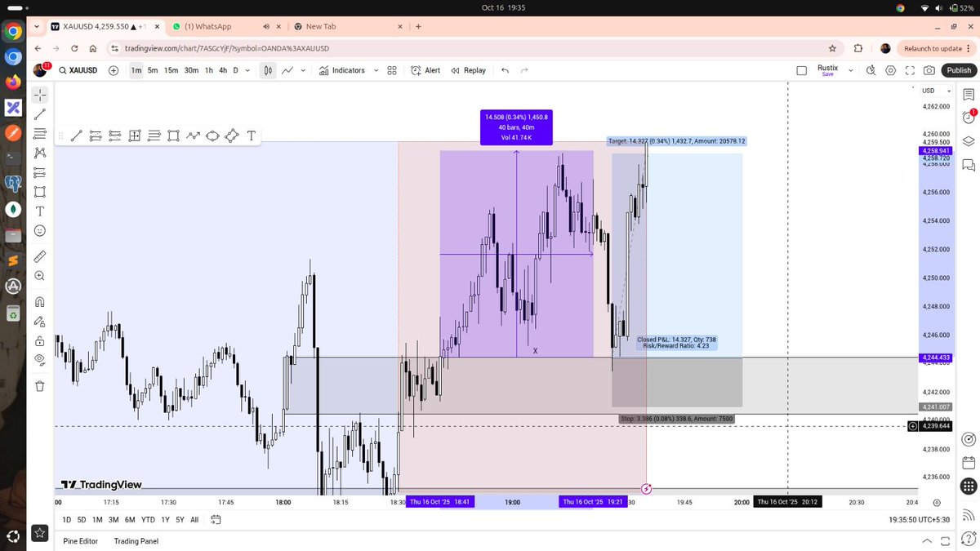The width and height of the screenshot is (980, 551).
Task: Click the XAUUSD symbol search
Action: coord(78,70)
